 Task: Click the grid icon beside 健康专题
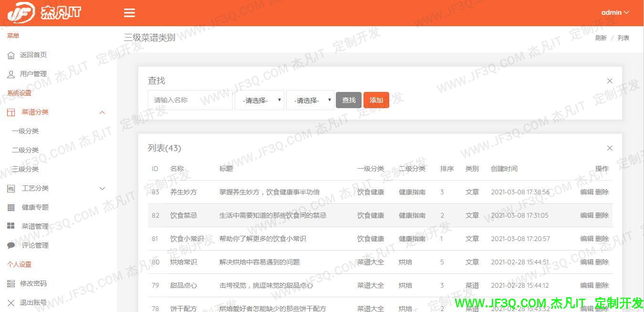pyautogui.click(x=11, y=208)
